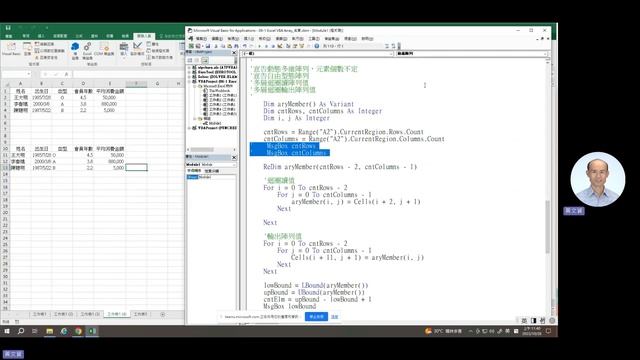Open Insert controls dropdown in Developer ribbon
Image resolution: width=640 pixels, height=360 pixels.
pos(124,51)
